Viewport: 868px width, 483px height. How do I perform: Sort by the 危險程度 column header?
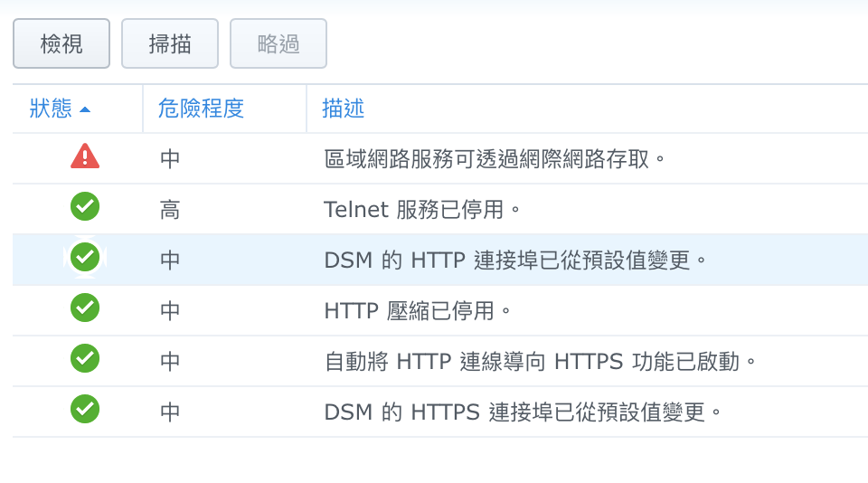[x=201, y=109]
